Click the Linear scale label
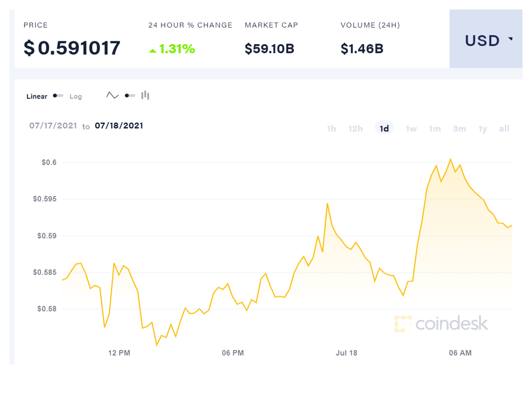The image size is (532, 393). [37, 96]
